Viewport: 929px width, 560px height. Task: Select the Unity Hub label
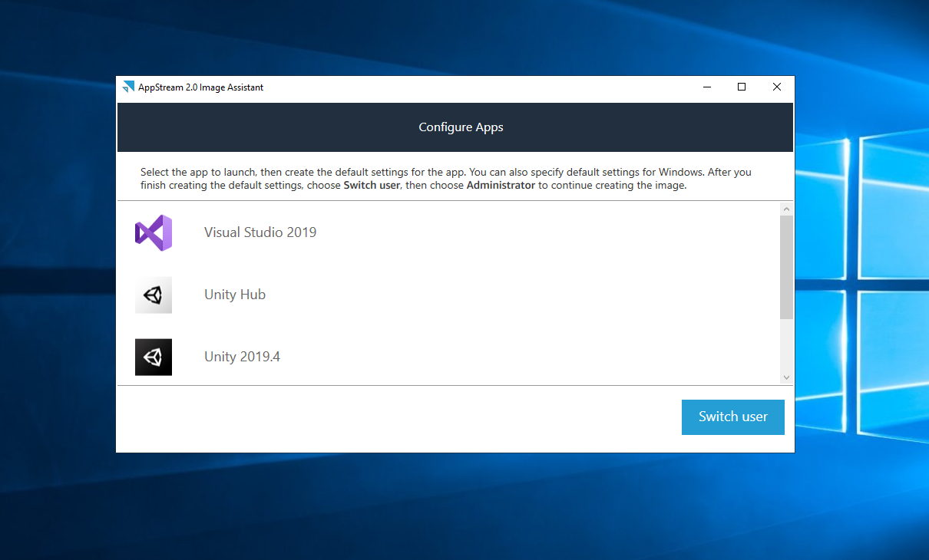point(235,295)
